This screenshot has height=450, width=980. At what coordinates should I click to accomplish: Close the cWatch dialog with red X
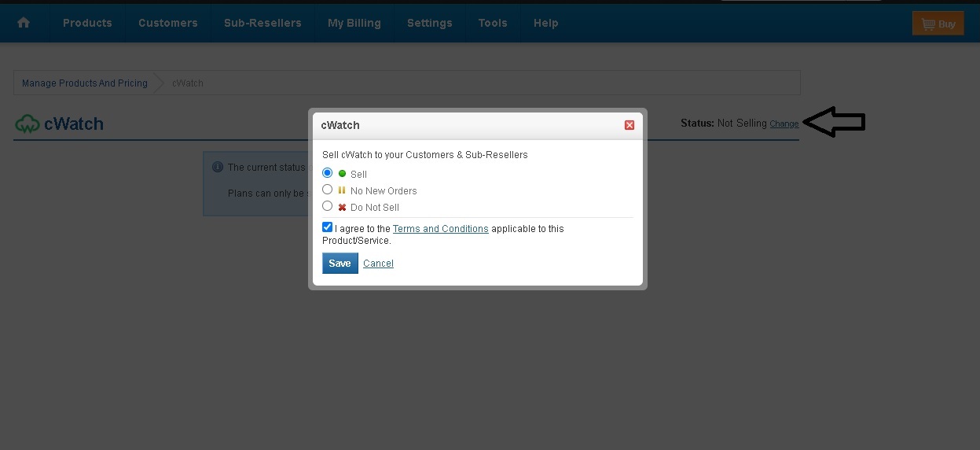(x=629, y=125)
